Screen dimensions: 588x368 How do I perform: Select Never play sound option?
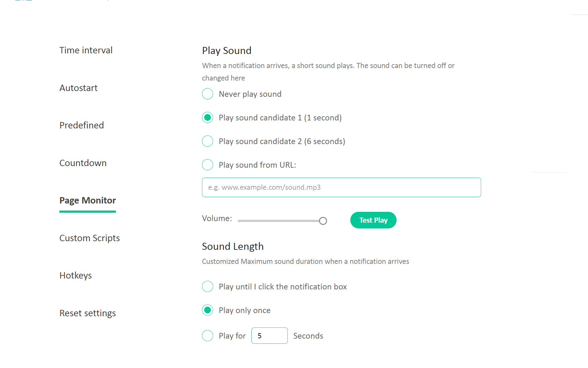click(208, 94)
